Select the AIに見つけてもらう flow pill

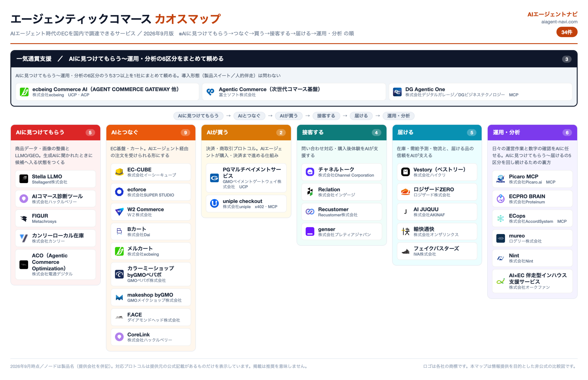point(198,116)
